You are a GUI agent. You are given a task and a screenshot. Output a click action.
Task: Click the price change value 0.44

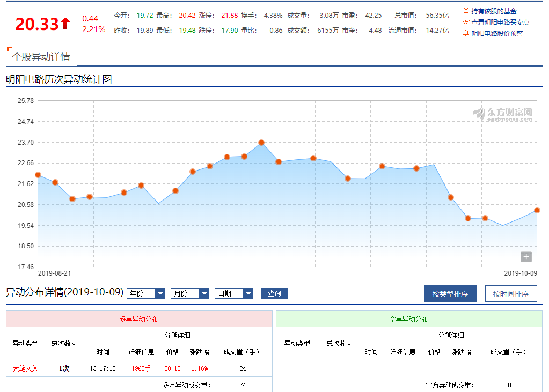(x=90, y=19)
